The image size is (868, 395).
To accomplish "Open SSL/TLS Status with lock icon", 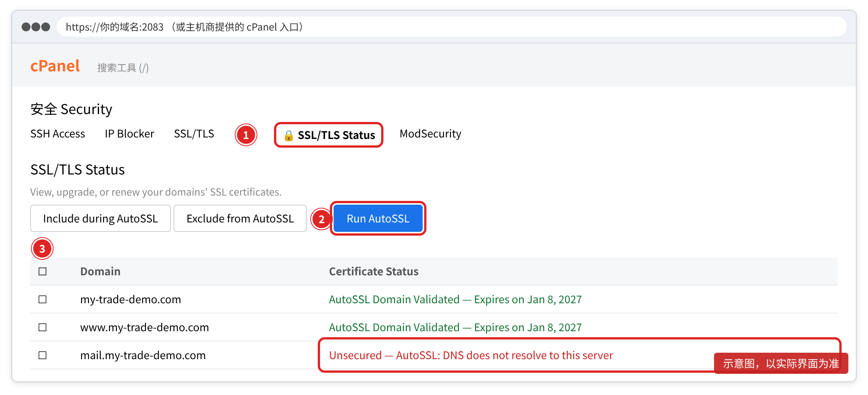I will coord(329,135).
